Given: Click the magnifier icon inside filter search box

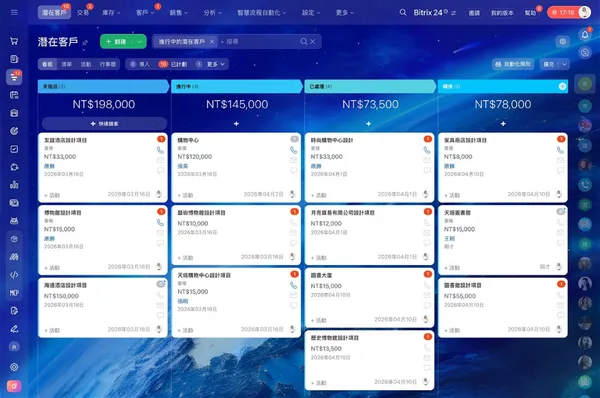Looking at the screenshot, I should tap(304, 41).
